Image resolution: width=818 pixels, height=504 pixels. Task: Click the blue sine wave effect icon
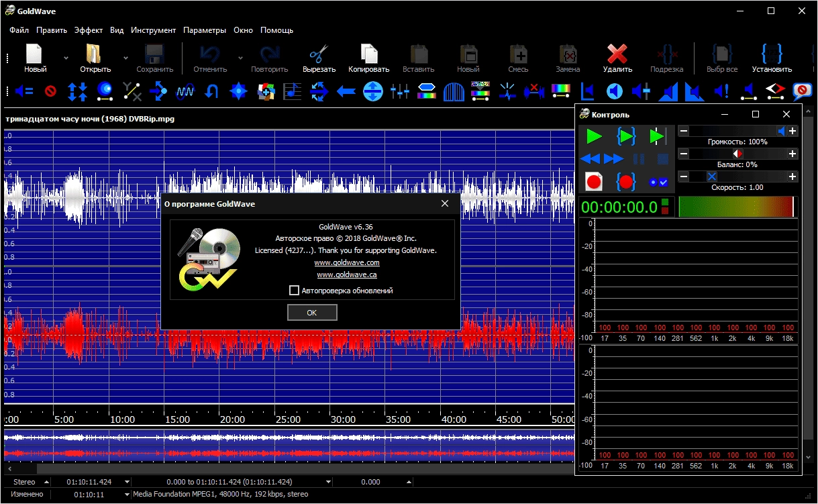click(185, 91)
